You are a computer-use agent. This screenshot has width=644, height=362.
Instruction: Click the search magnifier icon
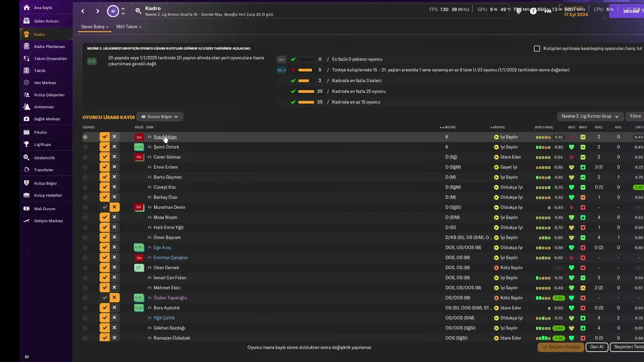coord(138,11)
